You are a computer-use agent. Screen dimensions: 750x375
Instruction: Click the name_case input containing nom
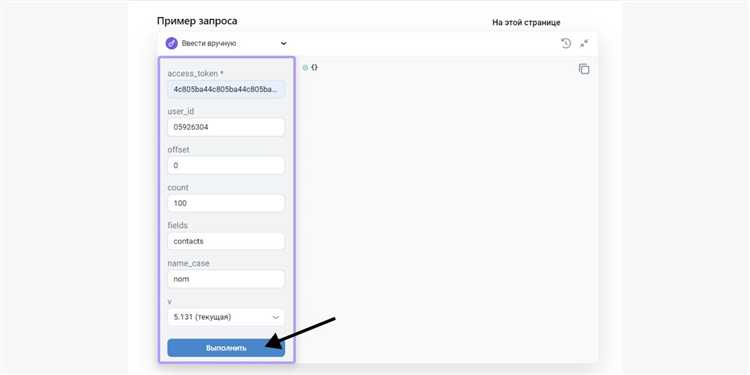(226, 279)
